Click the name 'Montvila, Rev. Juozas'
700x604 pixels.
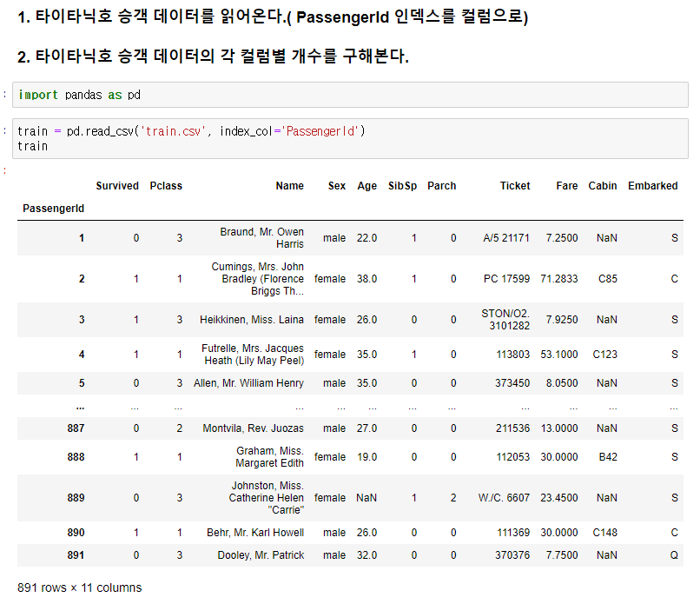(x=253, y=428)
